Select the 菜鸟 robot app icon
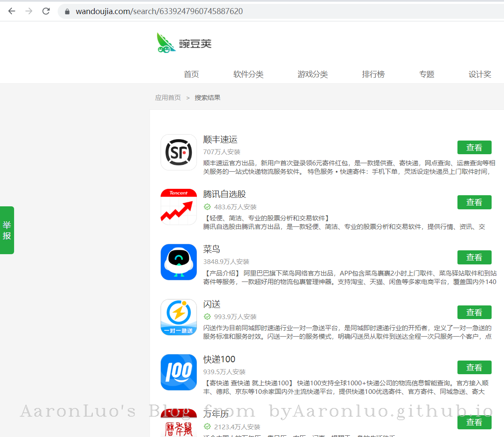This screenshot has height=437, width=504. (179, 262)
